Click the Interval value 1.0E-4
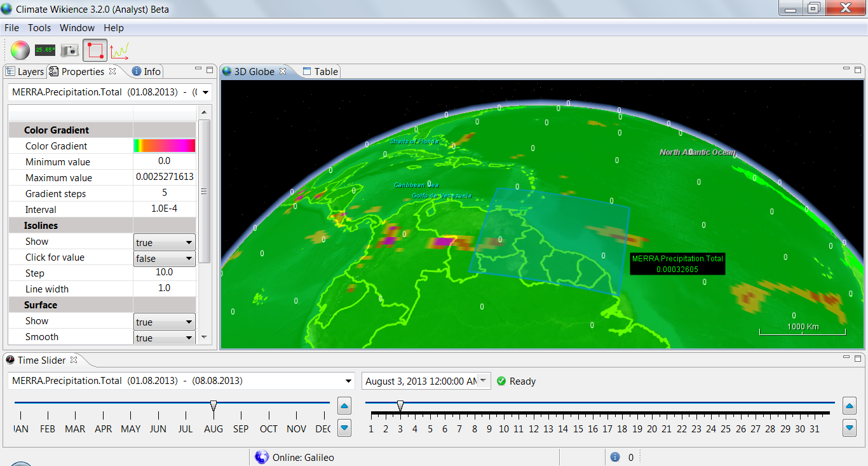Image resolution: width=868 pixels, height=466 pixels. [165, 209]
